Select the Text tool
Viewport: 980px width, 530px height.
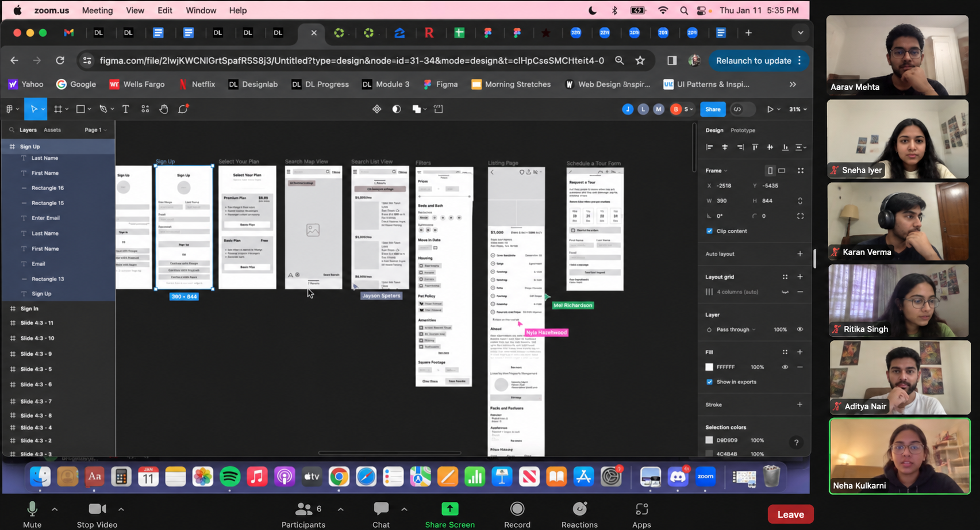pos(126,109)
